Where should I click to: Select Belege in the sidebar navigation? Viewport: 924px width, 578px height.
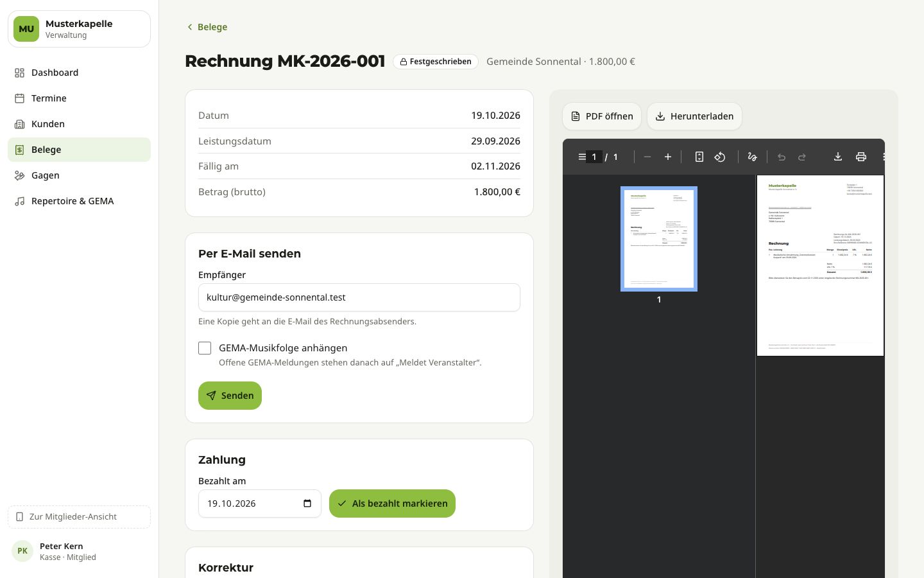(80, 150)
